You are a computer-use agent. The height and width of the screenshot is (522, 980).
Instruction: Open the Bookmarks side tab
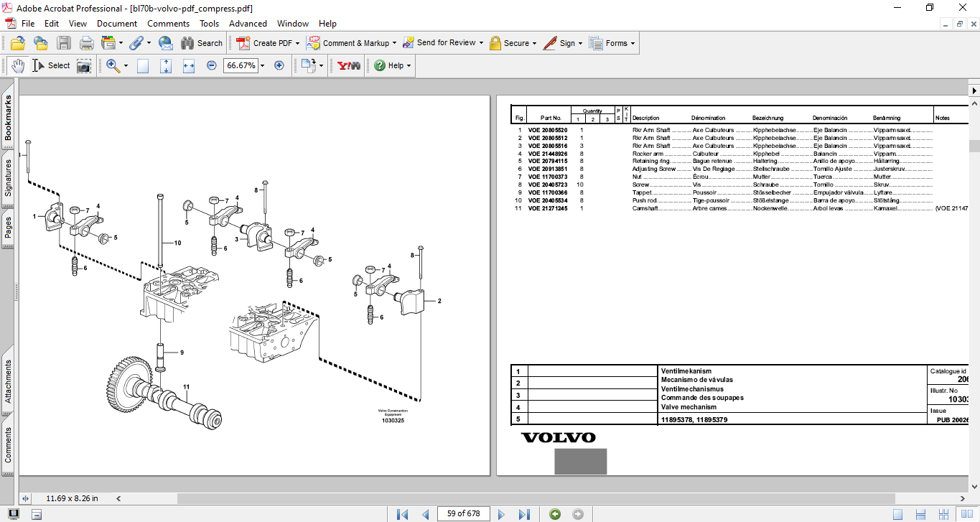[9, 118]
